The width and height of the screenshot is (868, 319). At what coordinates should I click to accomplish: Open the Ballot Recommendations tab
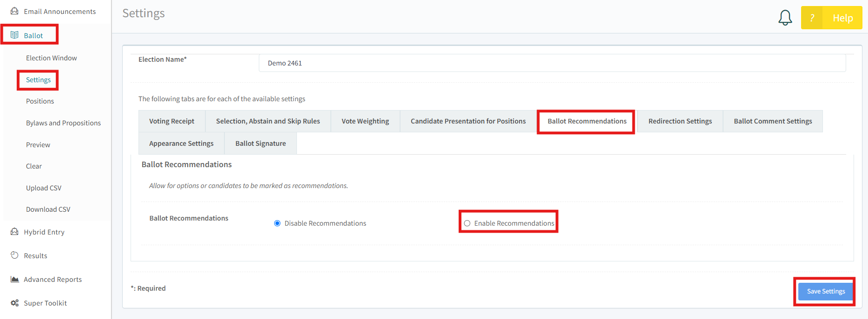587,121
